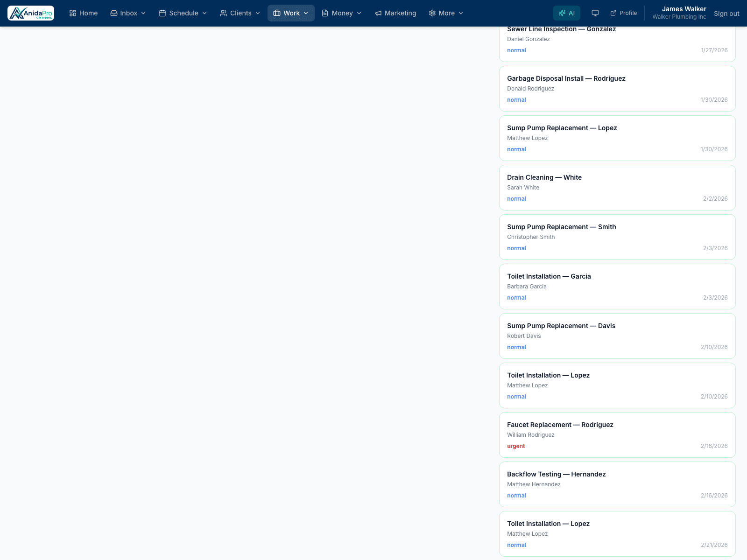Click client name William Rodriguez

pyautogui.click(x=531, y=435)
